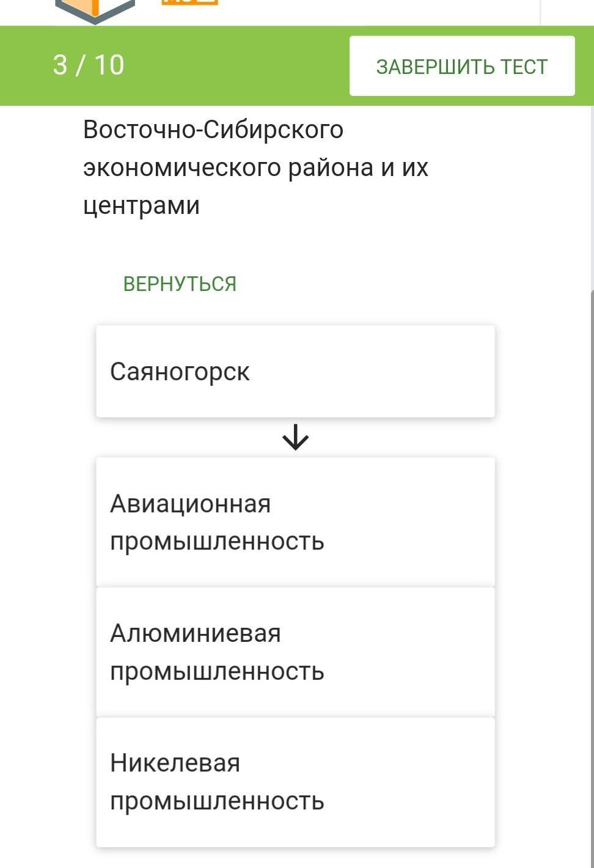This screenshot has height=868, width=594.
Task: Click the area right of header divider
Action: (x=567, y=12)
